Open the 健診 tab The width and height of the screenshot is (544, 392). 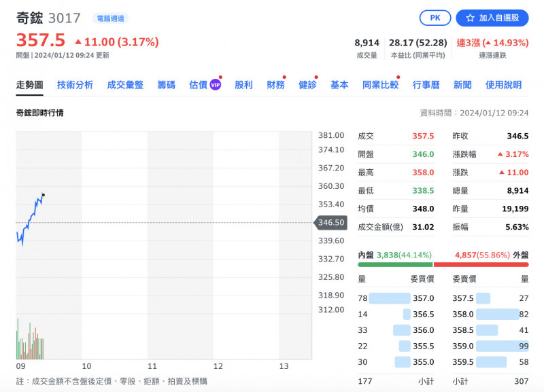click(307, 85)
